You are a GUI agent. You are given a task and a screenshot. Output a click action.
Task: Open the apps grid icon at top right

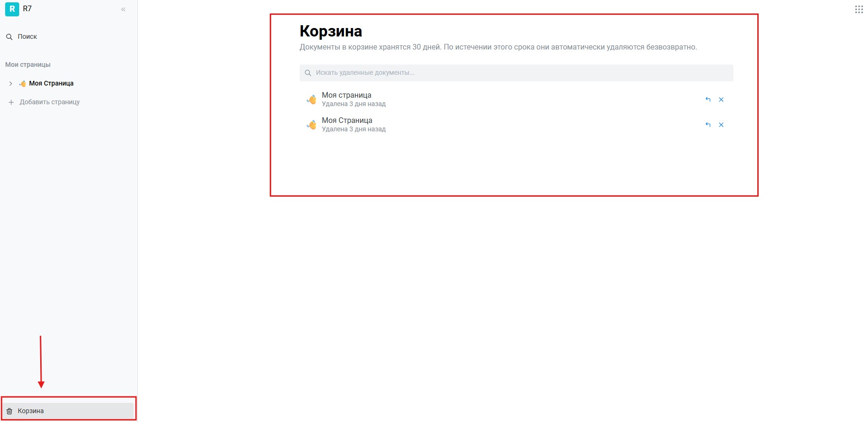pyautogui.click(x=859, y=9)
